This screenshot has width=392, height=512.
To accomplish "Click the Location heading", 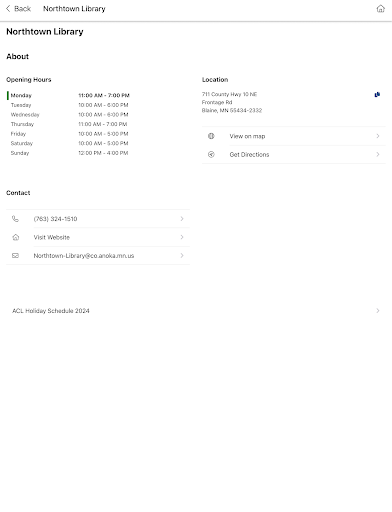I will point(215,80).
